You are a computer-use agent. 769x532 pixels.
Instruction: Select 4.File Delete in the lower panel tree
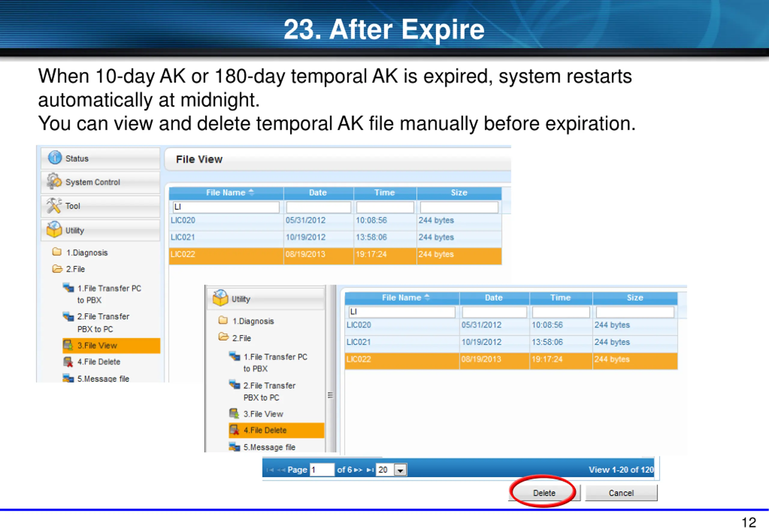(276, 430)
